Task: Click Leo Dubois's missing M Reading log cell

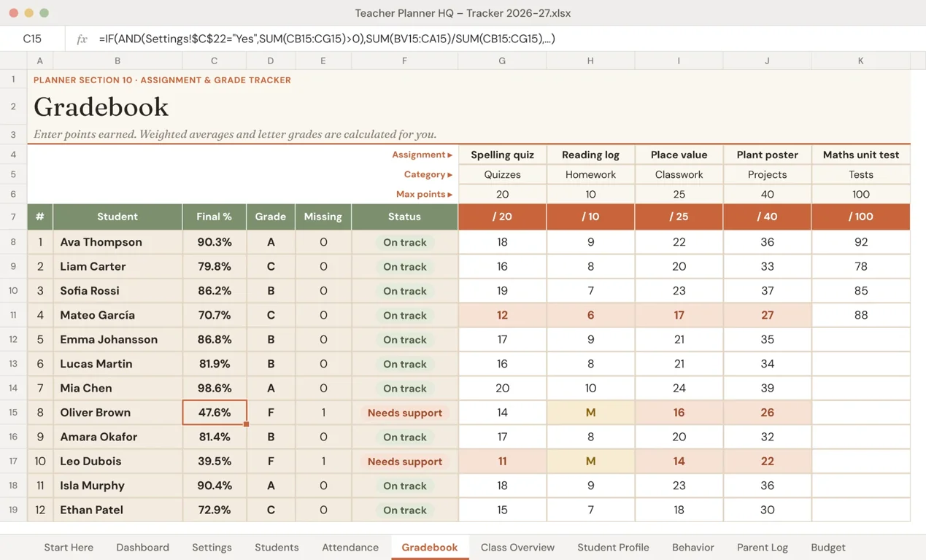Action: pos(590,461)
